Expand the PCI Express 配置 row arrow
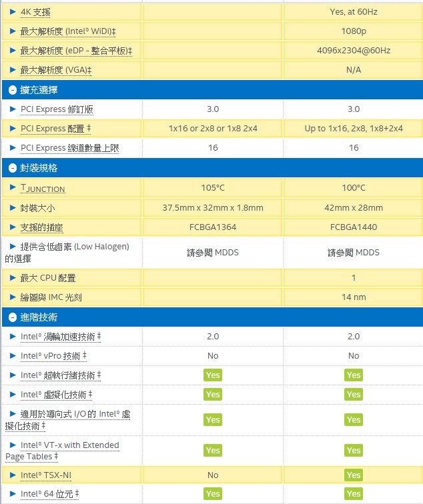This screenshot has height=504, width=423. pos(13,128)
